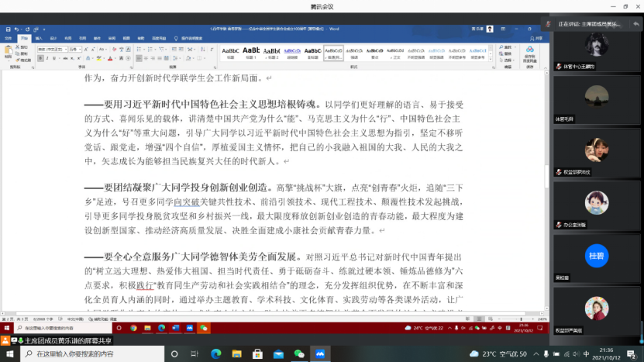Open WeChat from the bottom taskbar
This screenshot has height=362, width=644.
point(299,353)
